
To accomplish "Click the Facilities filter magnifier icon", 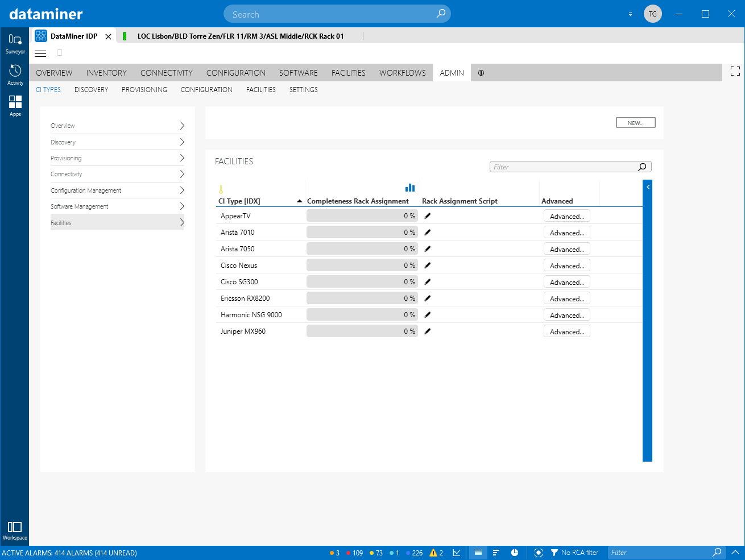I will [642, 167].
